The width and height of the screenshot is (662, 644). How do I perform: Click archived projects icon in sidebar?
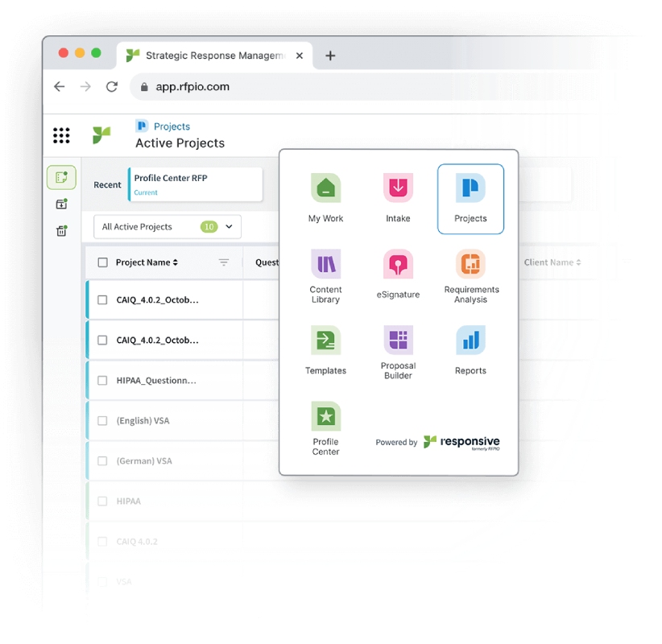click(x=62, y=204)
